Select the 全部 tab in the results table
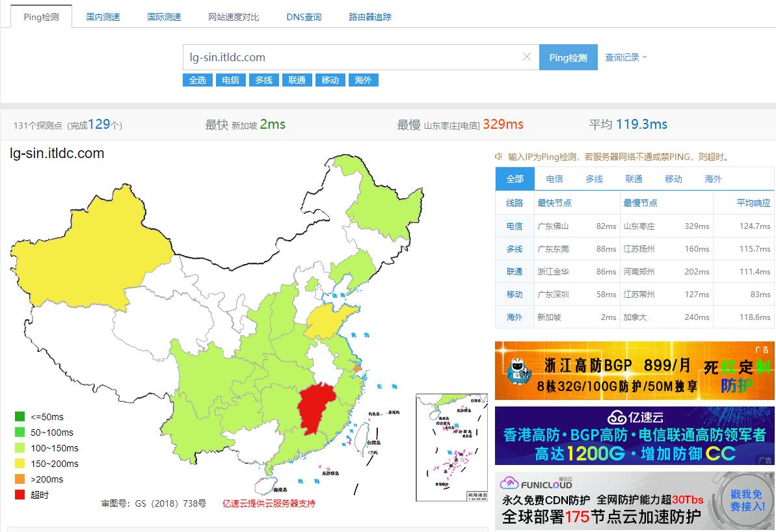 (x=515, y=179)
